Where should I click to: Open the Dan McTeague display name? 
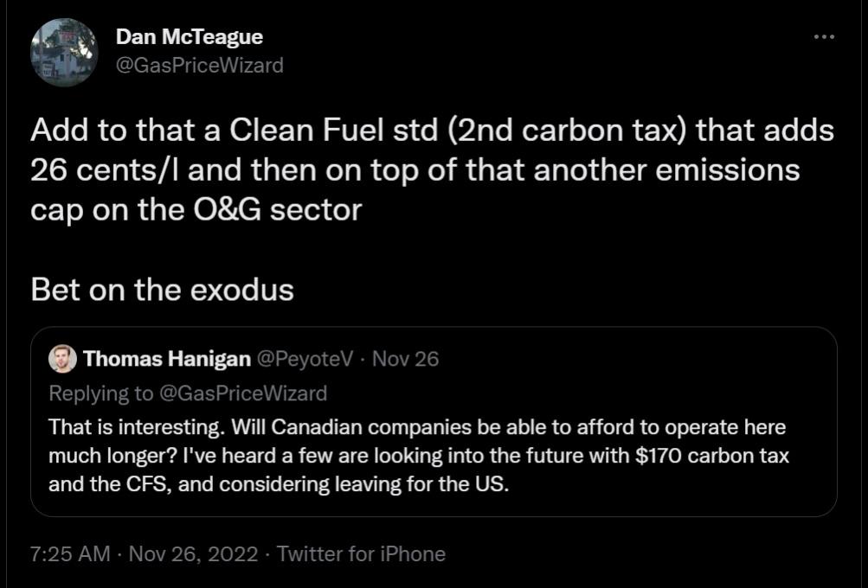pyautogui.click(x=189, y=37)
